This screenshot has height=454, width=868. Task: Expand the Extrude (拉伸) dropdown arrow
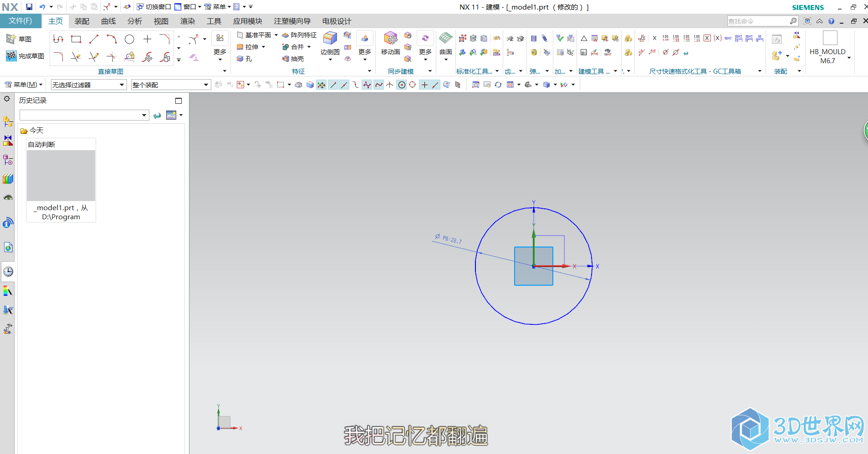point(263,47)
